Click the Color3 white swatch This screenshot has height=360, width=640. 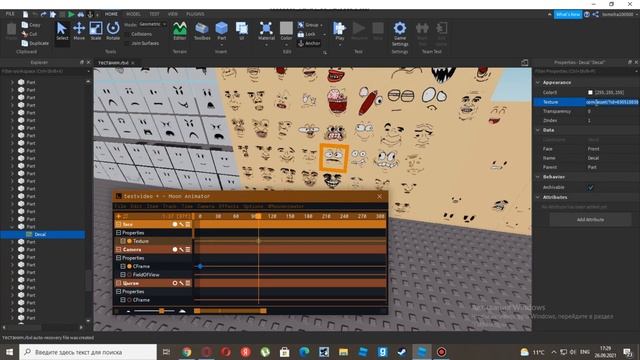(590, 93)
